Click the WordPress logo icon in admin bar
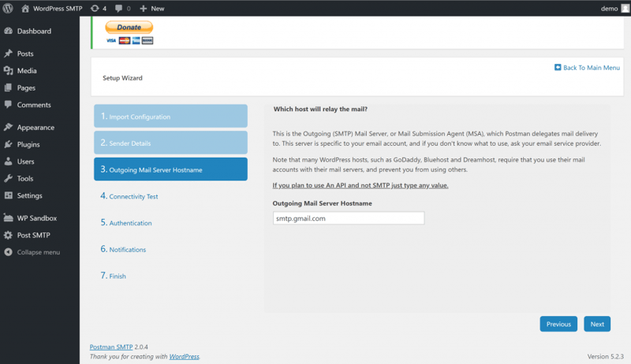 pyautogui.click(x=9, y=8)
